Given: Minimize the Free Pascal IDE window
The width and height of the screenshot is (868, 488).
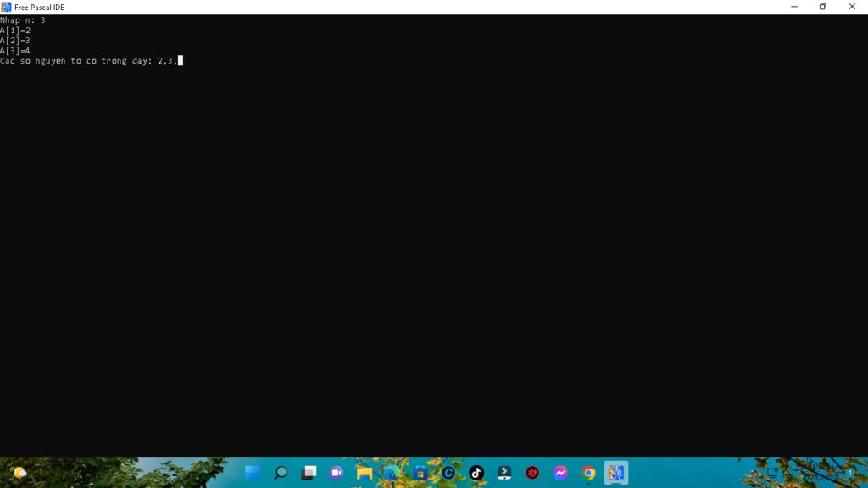Looking at the screenshot, I should [x=794, y=7].
